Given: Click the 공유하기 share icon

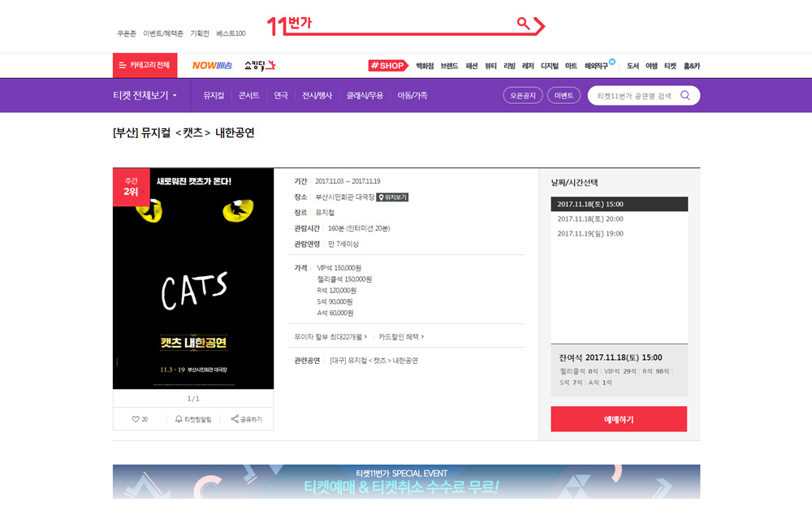Looking at the screenshot, I should (x=247, y=419).
